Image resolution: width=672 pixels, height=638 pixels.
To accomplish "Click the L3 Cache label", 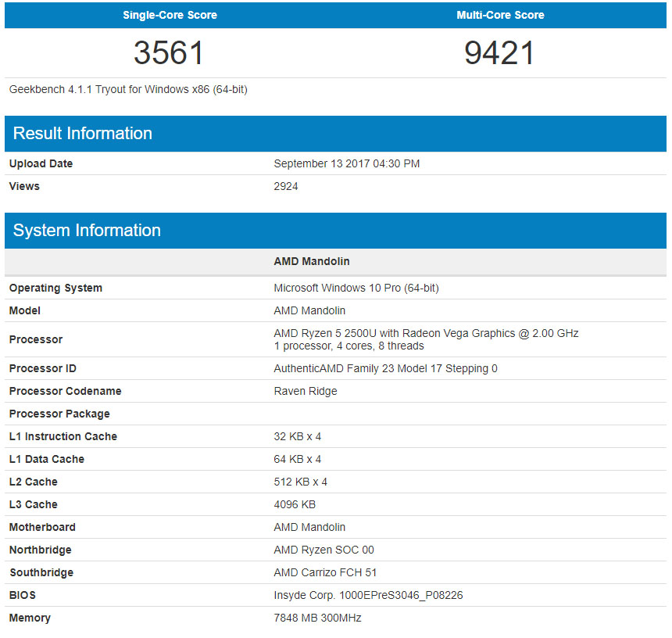I will pyautogui.click(x=34, y=504).
